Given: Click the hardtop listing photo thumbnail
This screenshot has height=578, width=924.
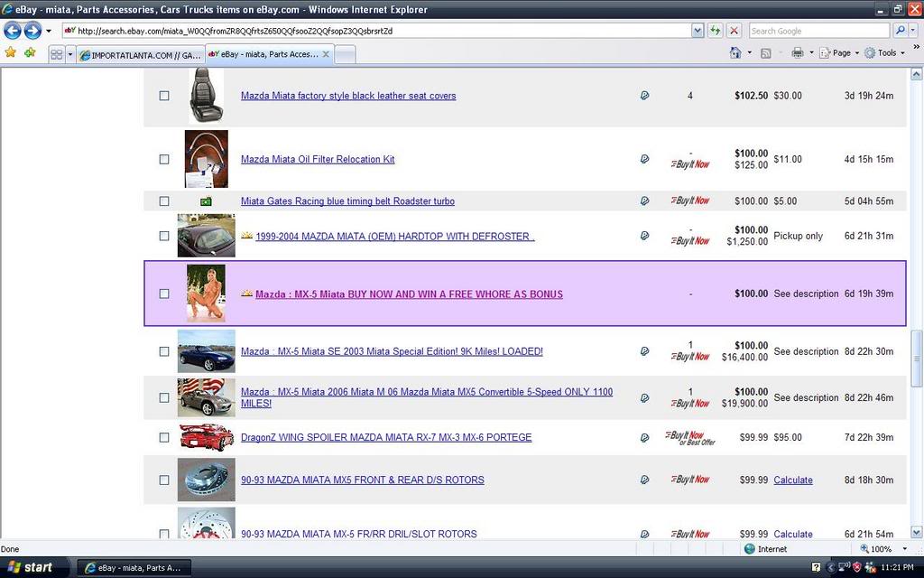Looking at the screenshot, I should (206, 236).
